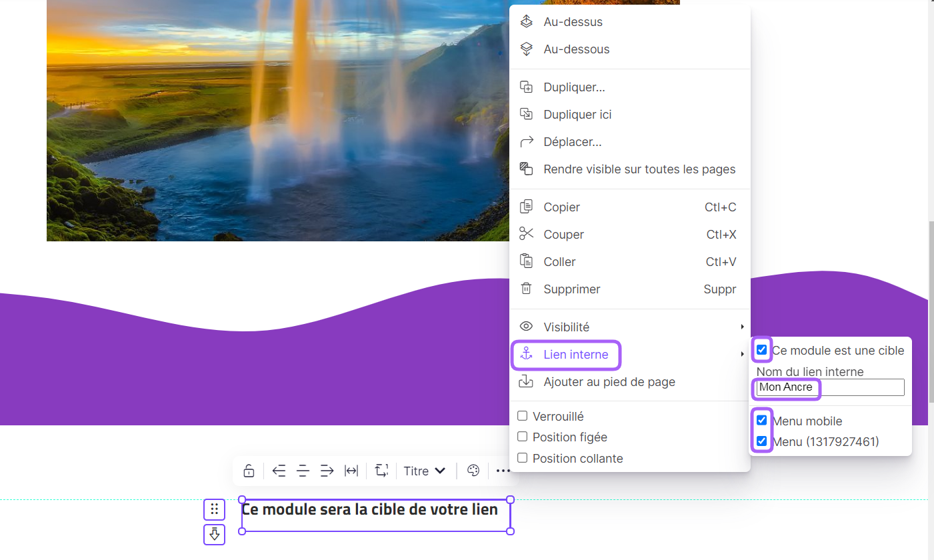Click the Dupliquer... icon

[x=526, y=87]
